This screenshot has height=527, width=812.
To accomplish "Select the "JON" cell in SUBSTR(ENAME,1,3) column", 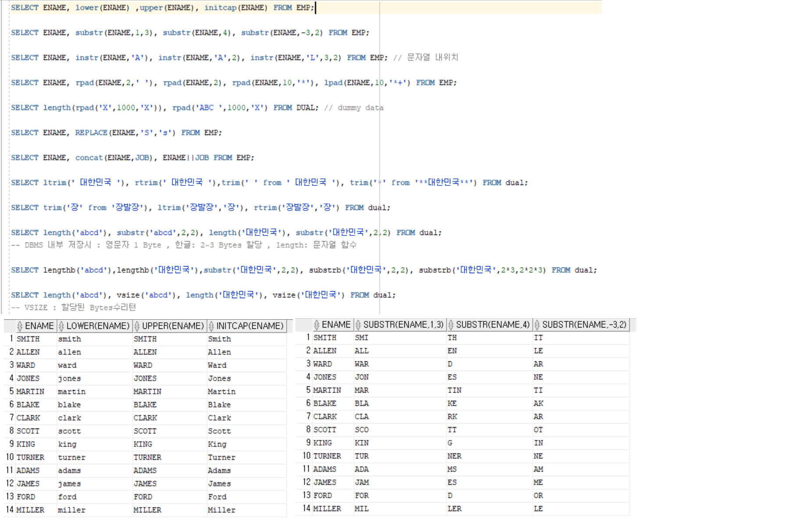I will pyautogui.click(x=362, y=377).
